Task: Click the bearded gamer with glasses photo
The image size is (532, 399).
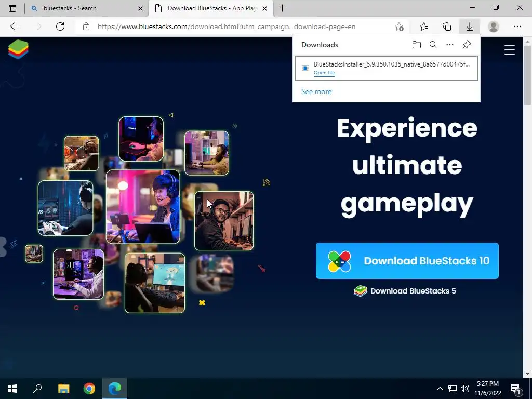Action: point(224,220)
